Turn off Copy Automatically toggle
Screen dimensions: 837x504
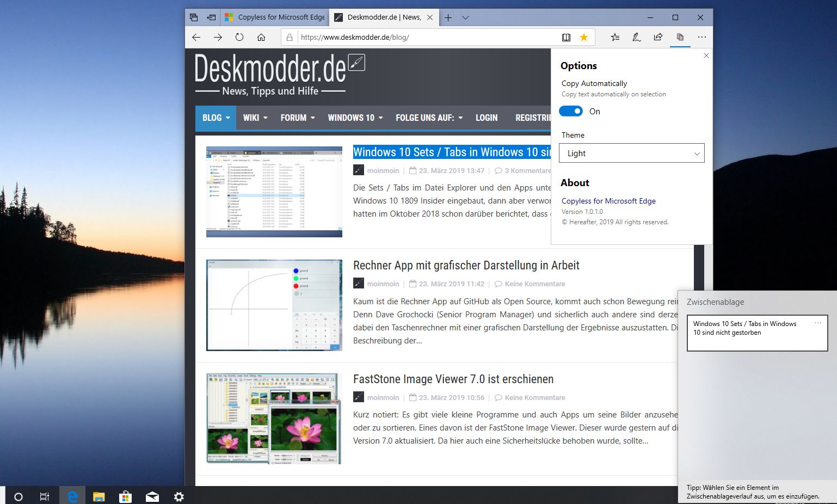pyautogui.click(x=571, y=111)
